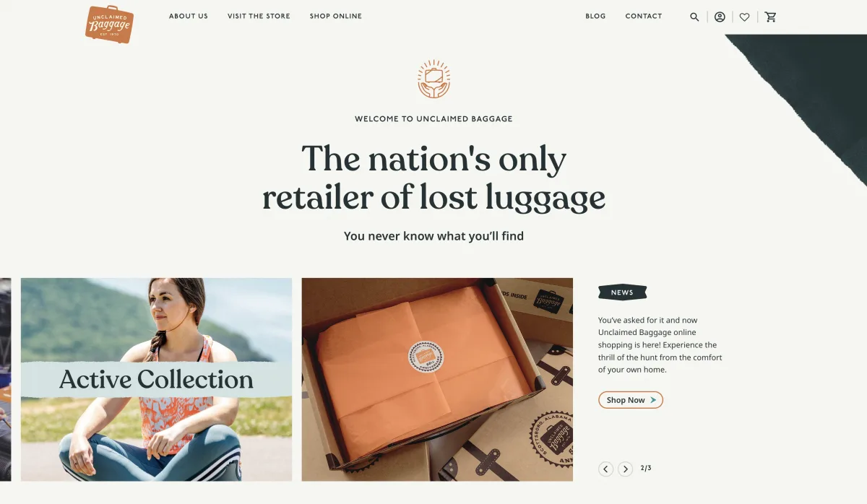Open the orange tissue box image
The image size is (867, 504).
tap(437, 379)
